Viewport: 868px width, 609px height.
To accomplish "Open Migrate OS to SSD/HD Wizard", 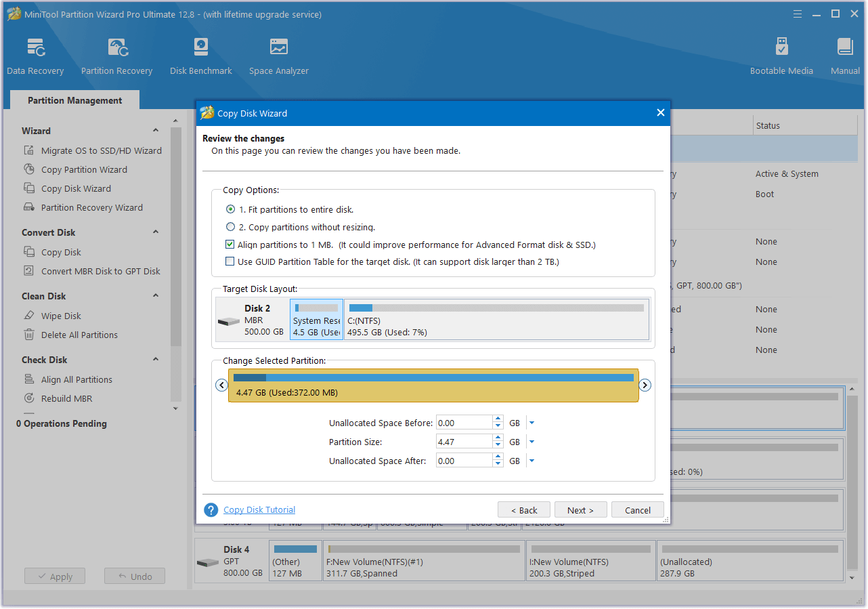I will (x=102, y=150).
